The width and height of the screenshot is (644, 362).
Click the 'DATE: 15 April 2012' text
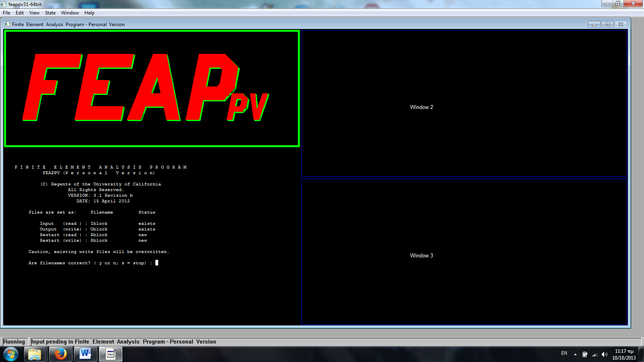click(103, 201)
